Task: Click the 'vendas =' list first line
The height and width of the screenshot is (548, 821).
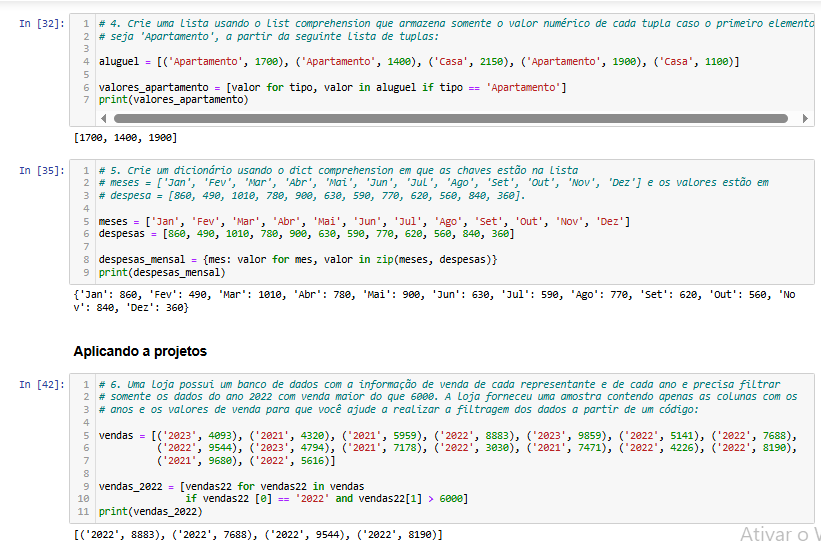Action: 448,435
